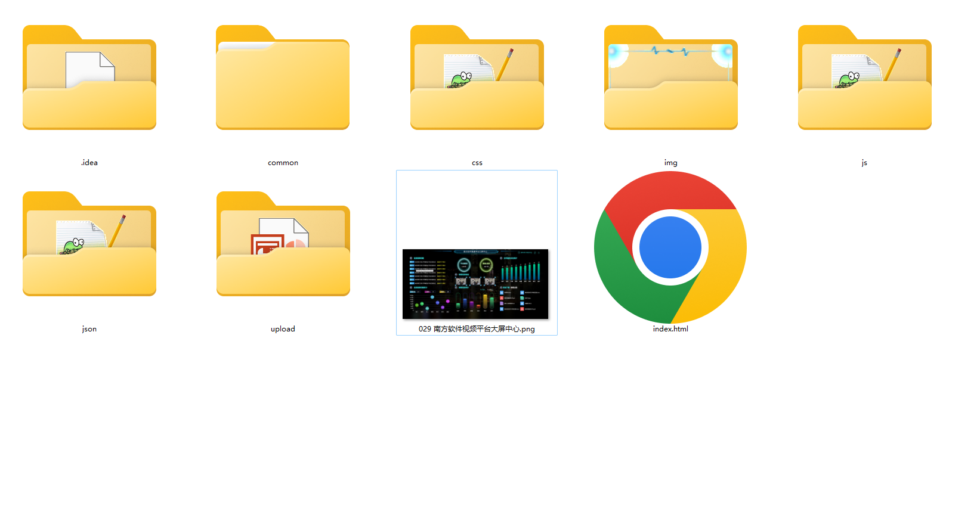Click the 'json' folder name label

(89, 329)
